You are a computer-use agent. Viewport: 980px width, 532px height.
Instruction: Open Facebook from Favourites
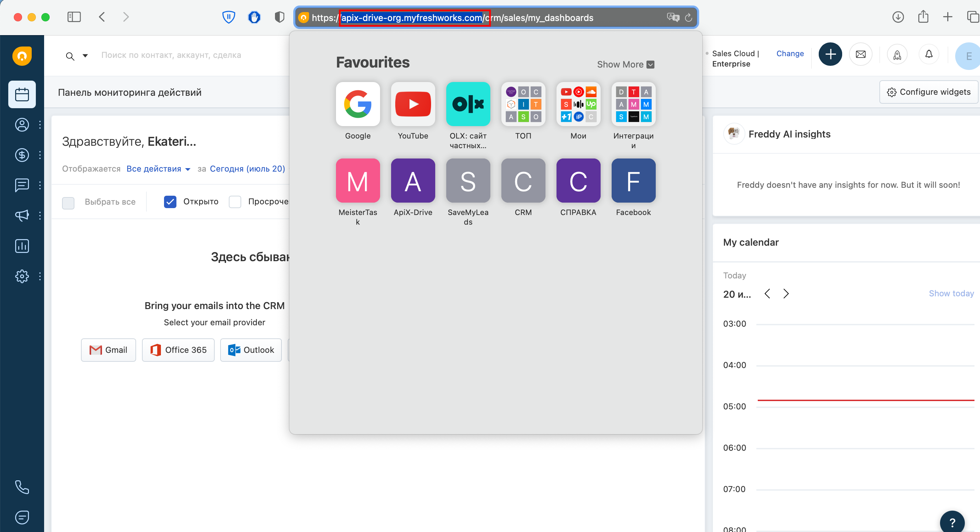(x=633, y=180)
